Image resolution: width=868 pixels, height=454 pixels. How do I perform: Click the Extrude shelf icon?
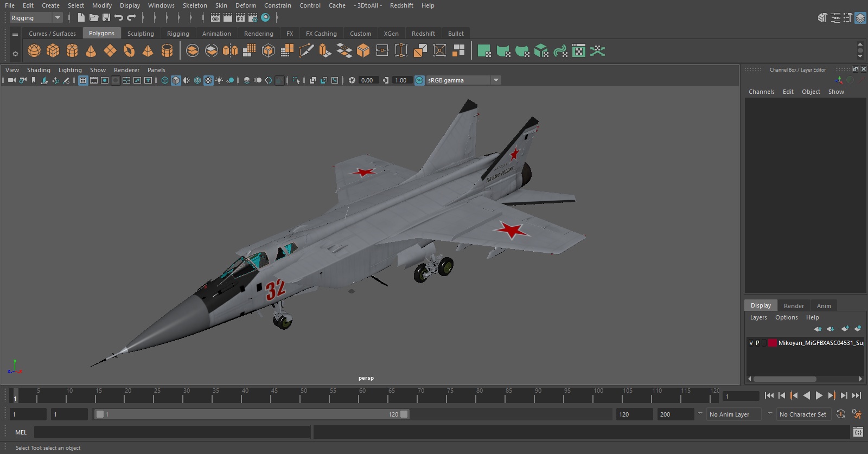coord(325,51)
